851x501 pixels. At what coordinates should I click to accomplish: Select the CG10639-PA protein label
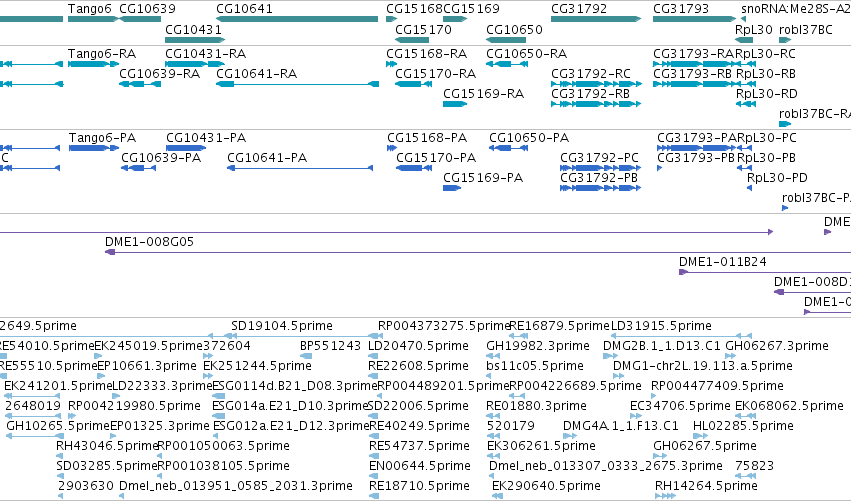pyautogui.click(x=161, y=157)
